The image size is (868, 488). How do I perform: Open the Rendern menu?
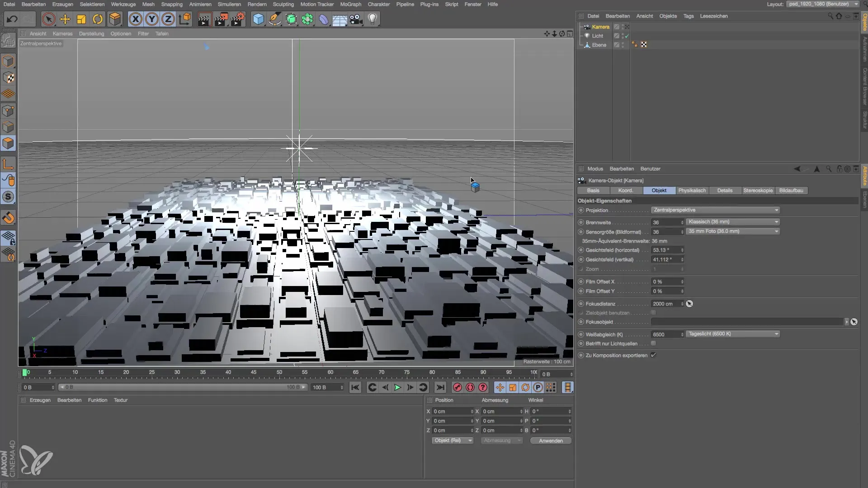257,4
